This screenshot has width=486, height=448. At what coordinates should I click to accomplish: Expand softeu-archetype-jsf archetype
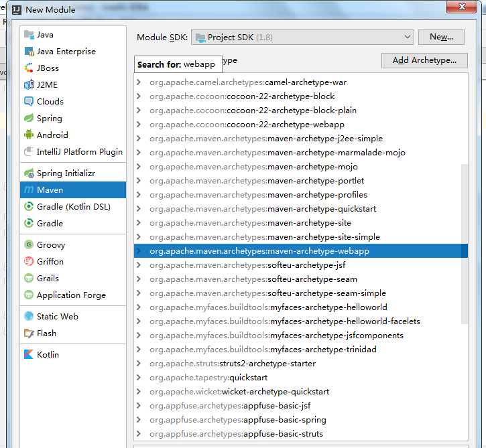139,265
